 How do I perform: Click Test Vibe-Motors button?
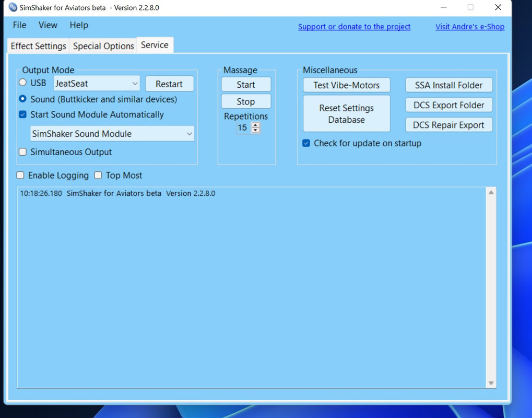(347, 85)
